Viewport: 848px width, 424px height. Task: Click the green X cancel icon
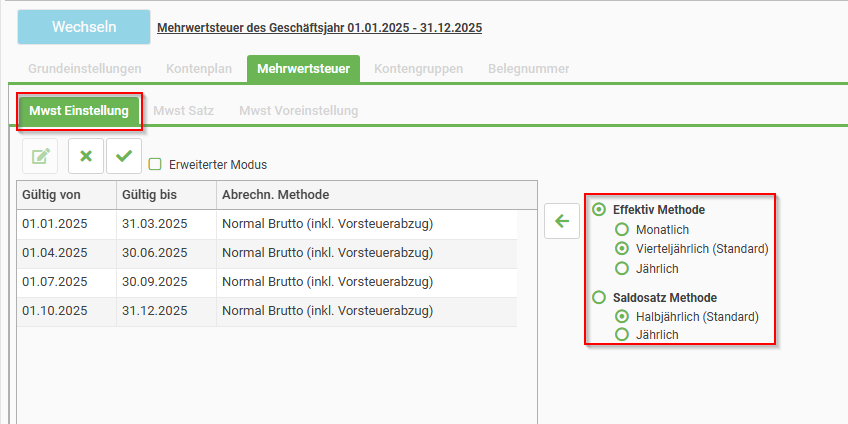[x=86, y=156]
